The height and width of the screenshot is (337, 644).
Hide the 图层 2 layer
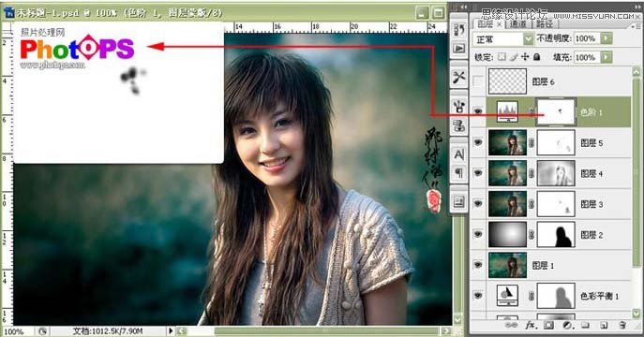[478, 234]
